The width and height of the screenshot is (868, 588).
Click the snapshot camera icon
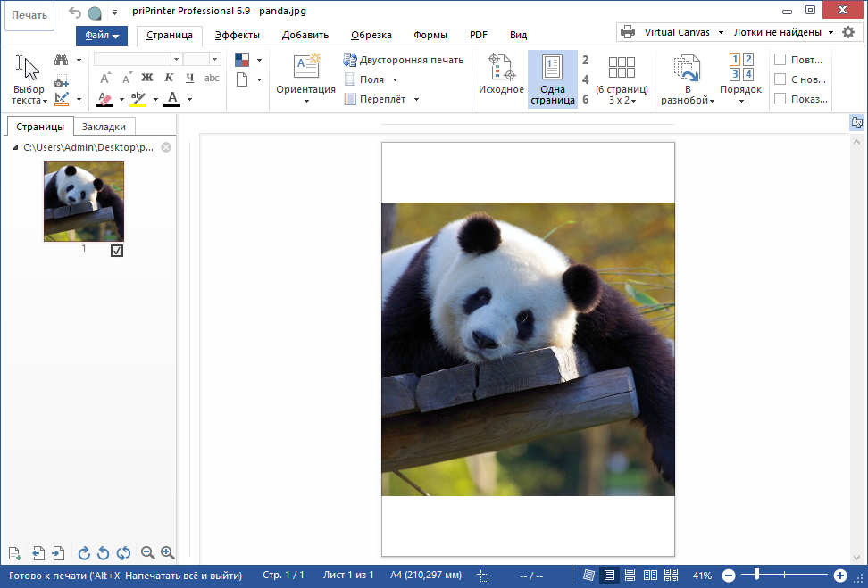click(x=62, y=82)
